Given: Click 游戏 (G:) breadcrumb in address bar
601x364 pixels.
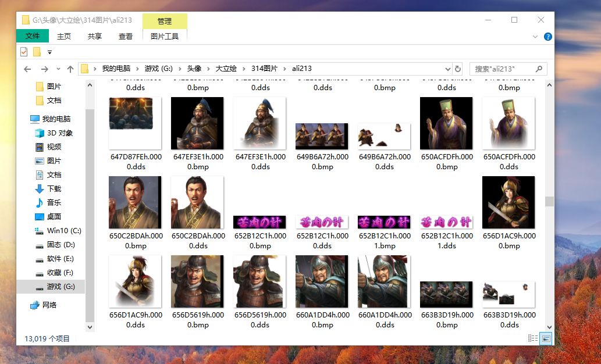Looking at the screenshot, I should (x=158, y=69).
